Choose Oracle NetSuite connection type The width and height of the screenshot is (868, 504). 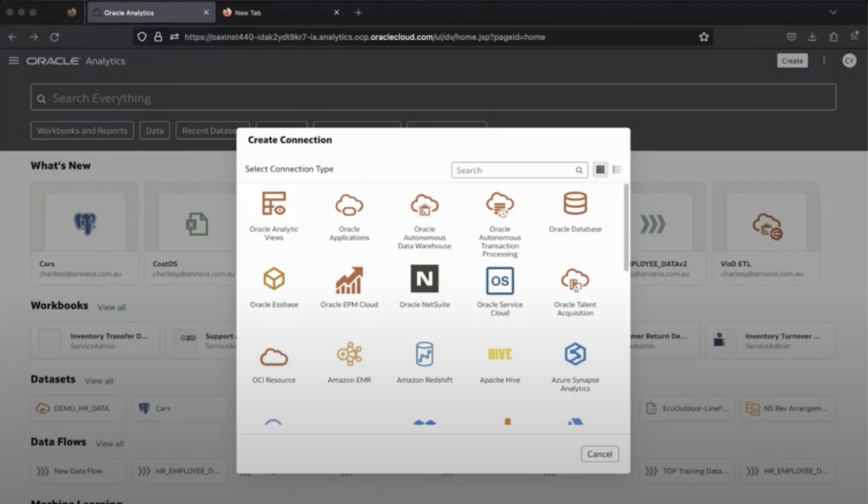click(x=424, y=287)
